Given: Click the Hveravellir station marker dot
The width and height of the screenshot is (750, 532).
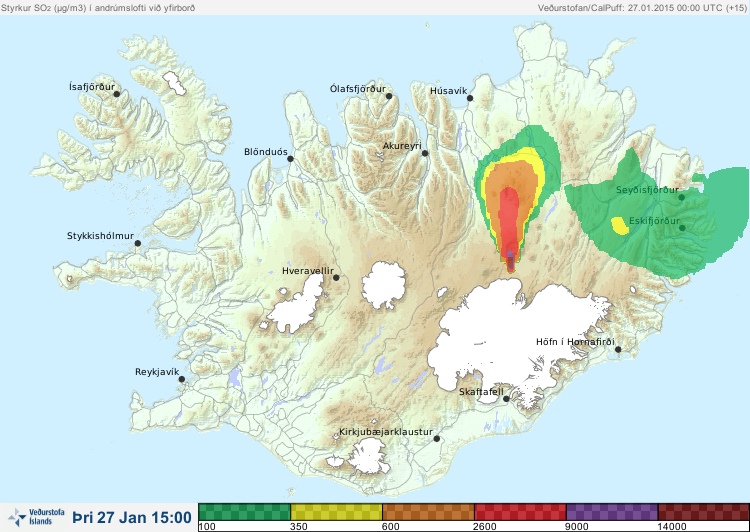Looking at the screenshot, I should pos(336,277).
